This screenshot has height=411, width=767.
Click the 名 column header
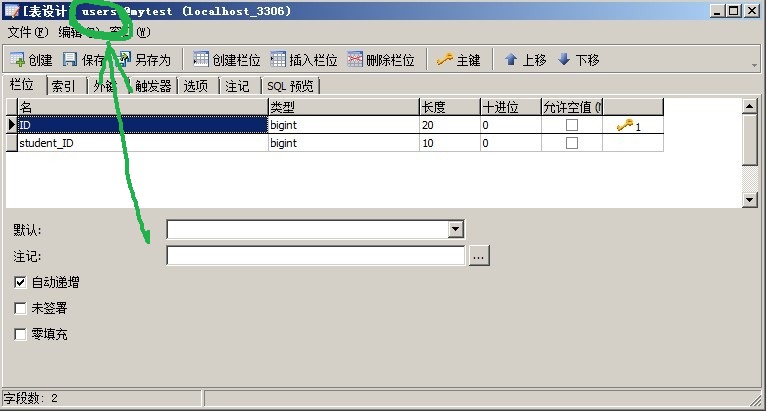[143, 107]
